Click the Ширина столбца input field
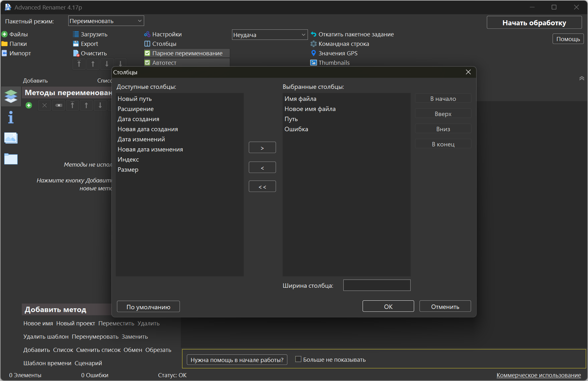 coord(377,285)
